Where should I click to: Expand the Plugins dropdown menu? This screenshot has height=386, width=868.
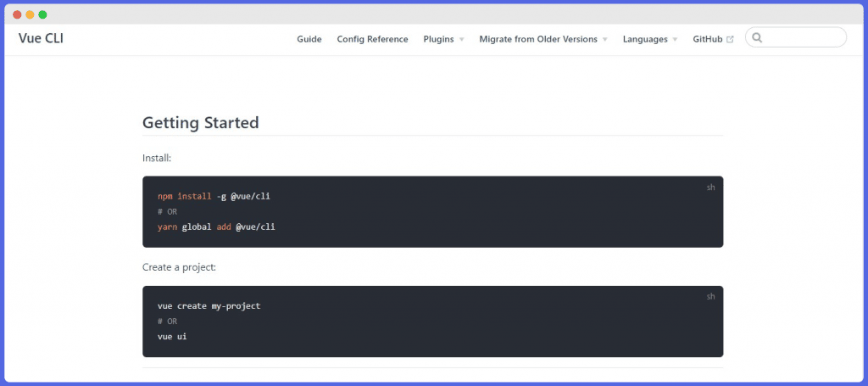(443, 39)
